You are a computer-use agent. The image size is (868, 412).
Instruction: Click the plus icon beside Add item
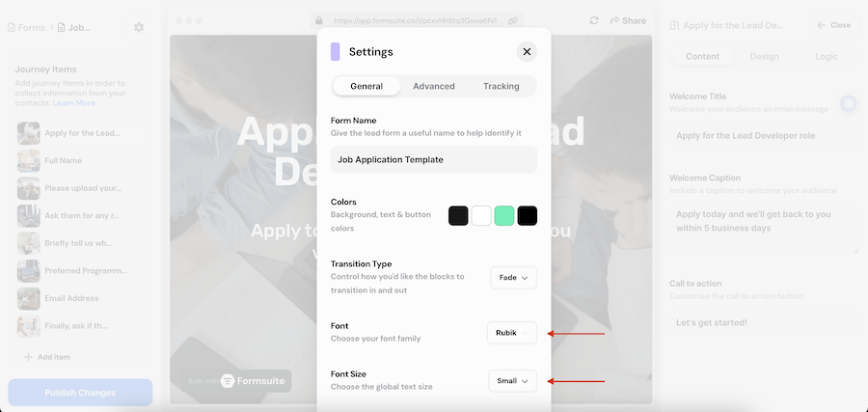click(28, 357)
